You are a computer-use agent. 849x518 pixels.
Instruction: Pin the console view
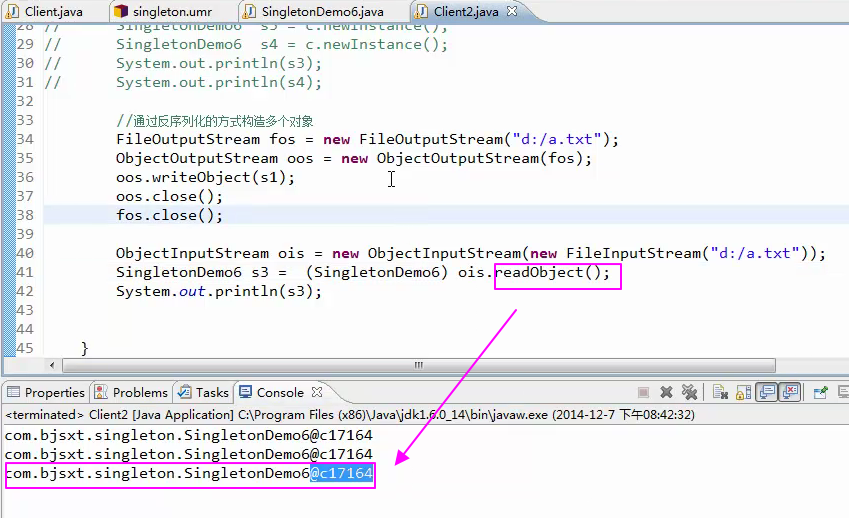coord(821,392)
